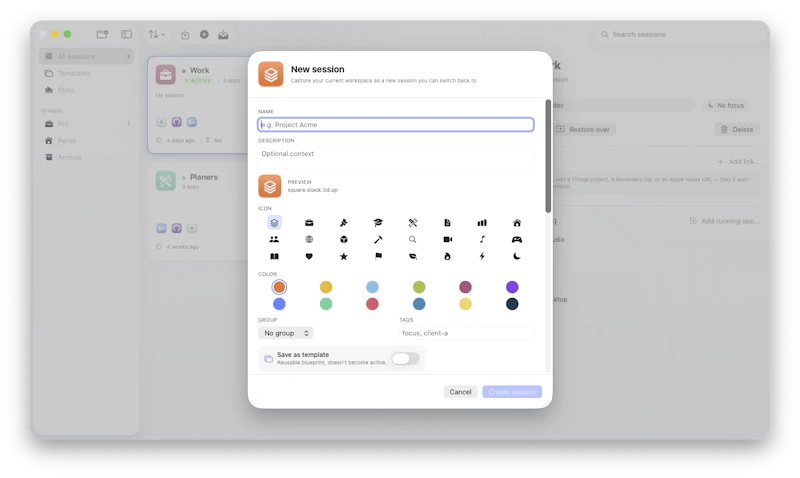The height and width of the screenshot is (478, 800).
Task: Select the light sky blue swatch
Action: pyautogui.click(x=372, y=287)
